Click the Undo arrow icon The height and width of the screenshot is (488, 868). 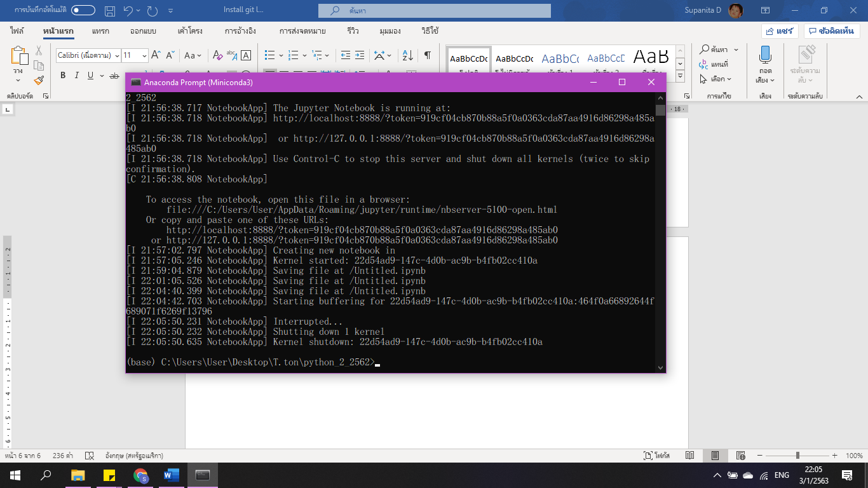[127, 11]
